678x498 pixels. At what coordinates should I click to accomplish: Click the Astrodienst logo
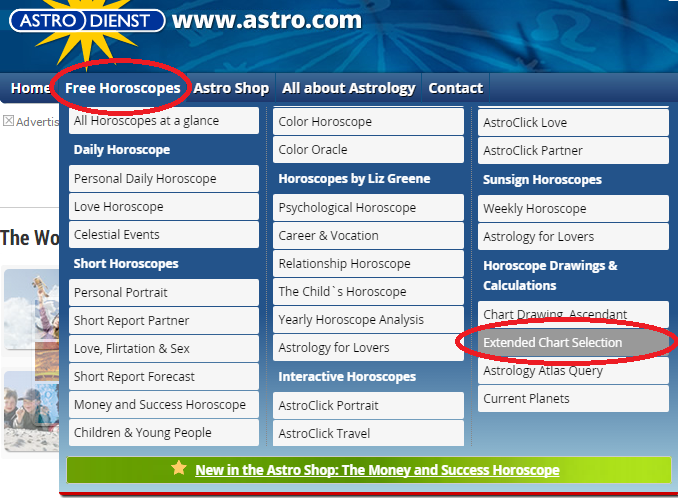87,21
